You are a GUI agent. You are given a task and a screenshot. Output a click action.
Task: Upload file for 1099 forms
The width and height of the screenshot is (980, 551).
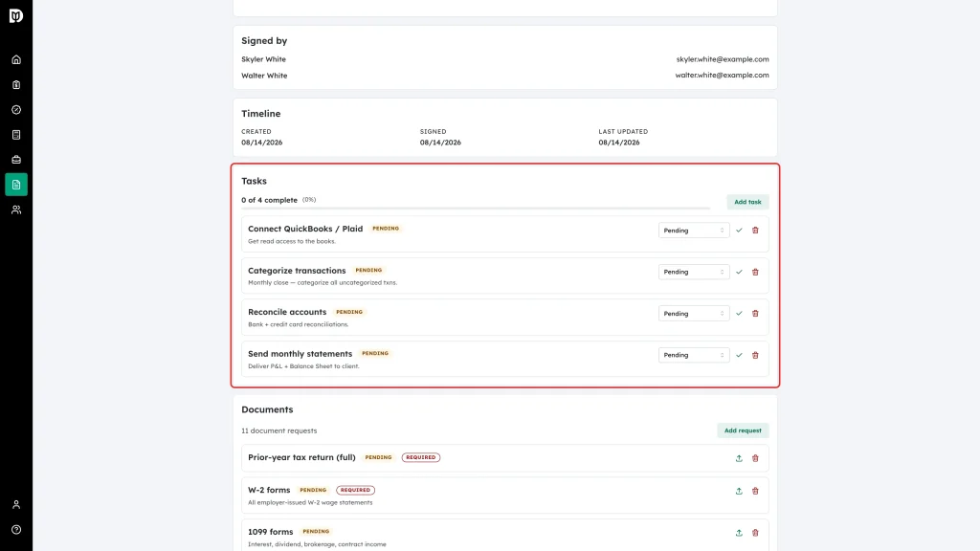(x=739, y=533)
